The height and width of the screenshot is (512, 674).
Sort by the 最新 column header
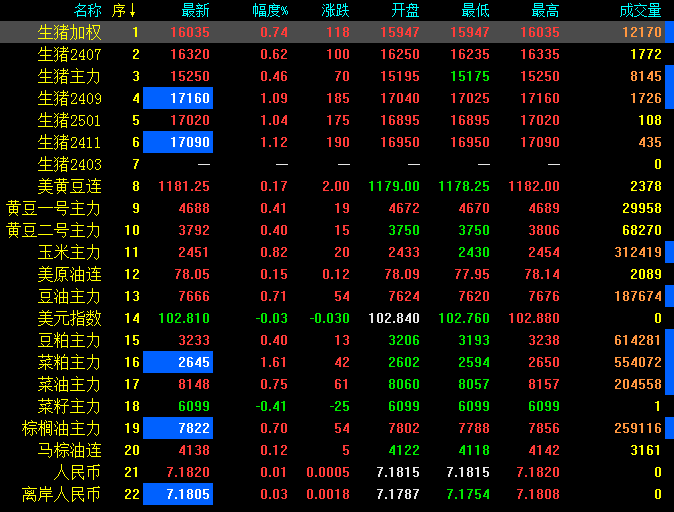195,10
